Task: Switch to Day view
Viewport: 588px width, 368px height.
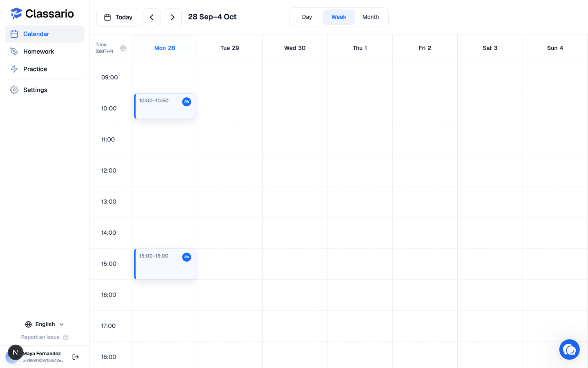Action: 307,17
